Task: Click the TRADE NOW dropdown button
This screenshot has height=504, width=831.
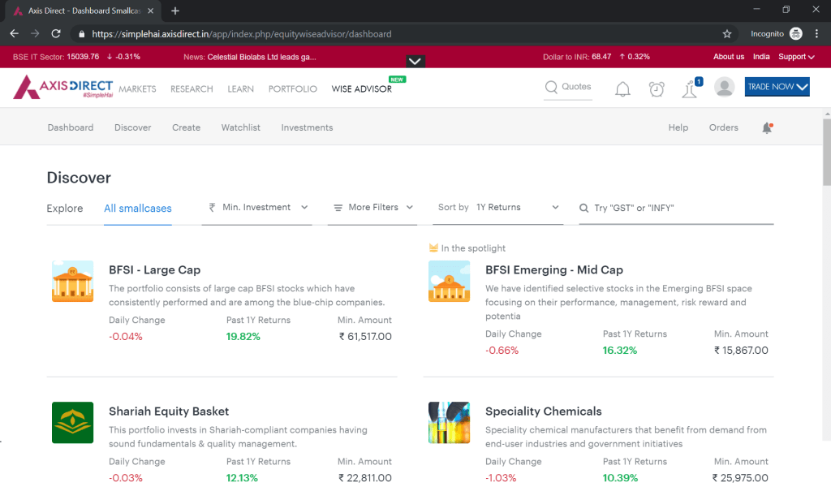Action: tap(777, 87)
